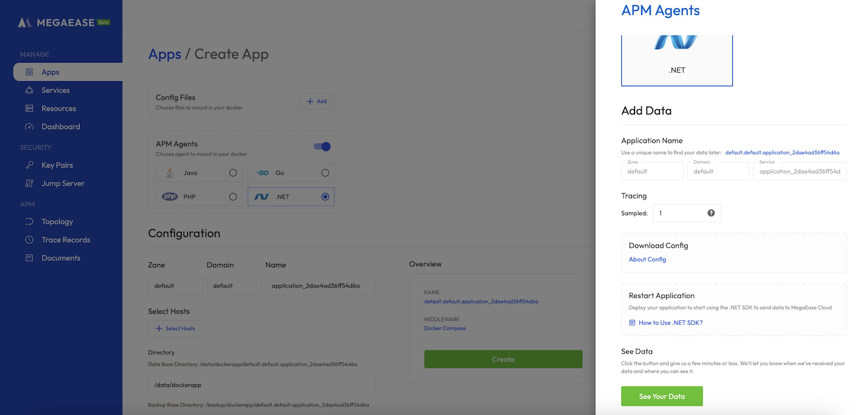Click the Resources icon in sidebar
The image size is (868, 415).
[x=29, y=109]
